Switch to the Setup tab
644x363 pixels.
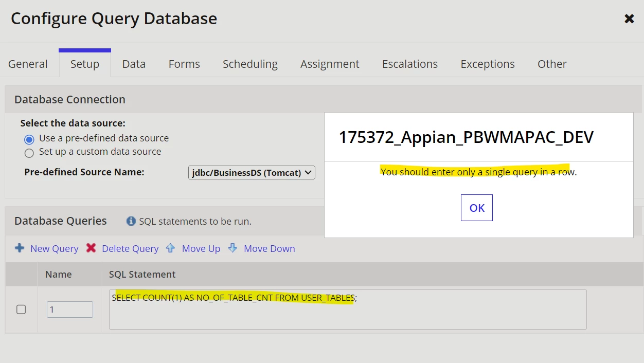[x=85, y=64]
